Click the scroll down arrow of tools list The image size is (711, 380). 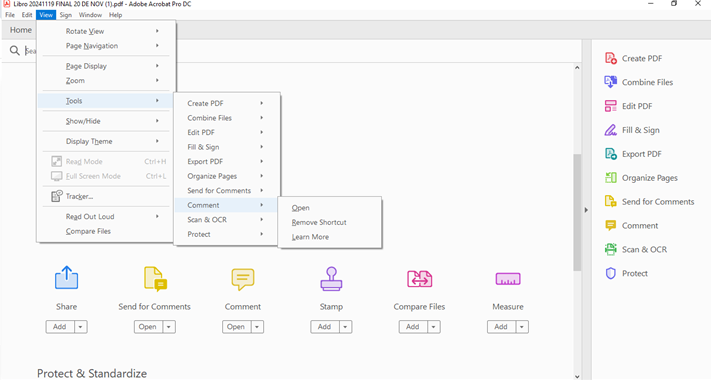pyautogui.click(x=577, y=376)
